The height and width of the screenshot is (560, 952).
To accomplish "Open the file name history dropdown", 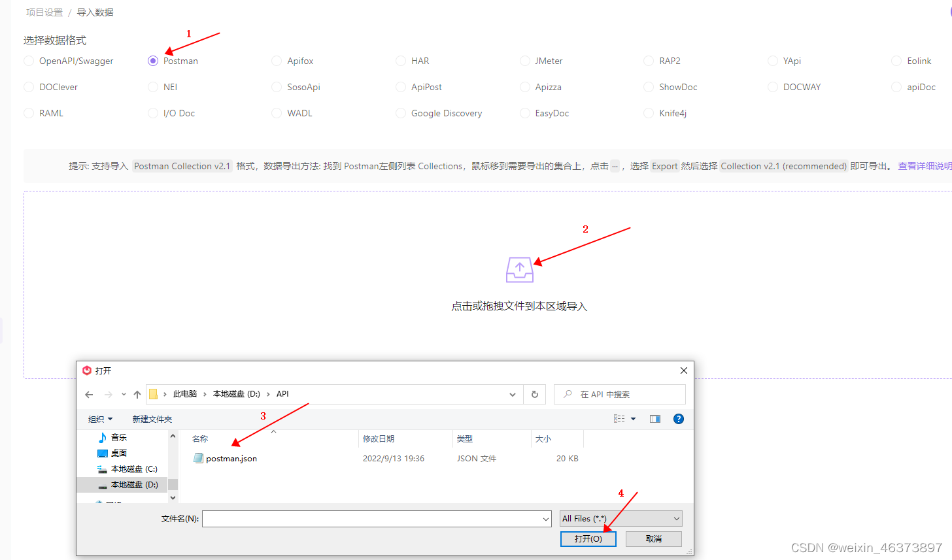I will tap(546, 519).
